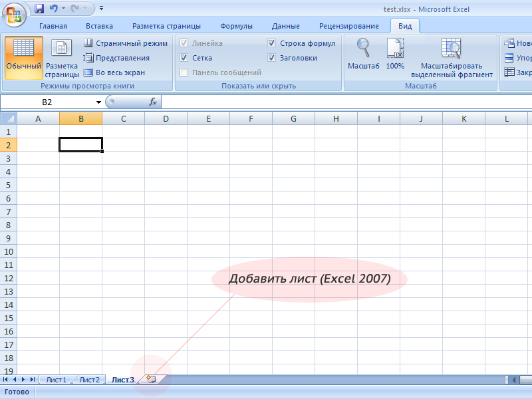
Task: Click the Готово status bar text
Action: (x=17, y=392)
